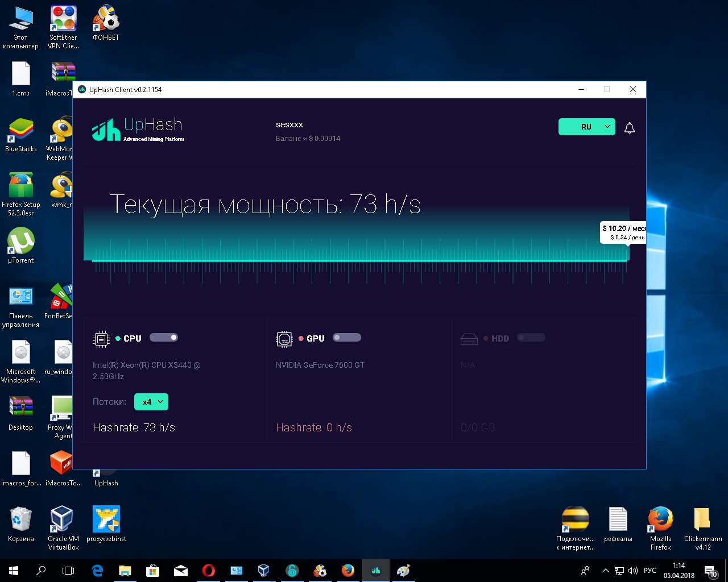Image resolution: width=728 pixels, height=582 pixels.
Task: Select the imacros_for file icon on desktop
Action: point(21,469)
